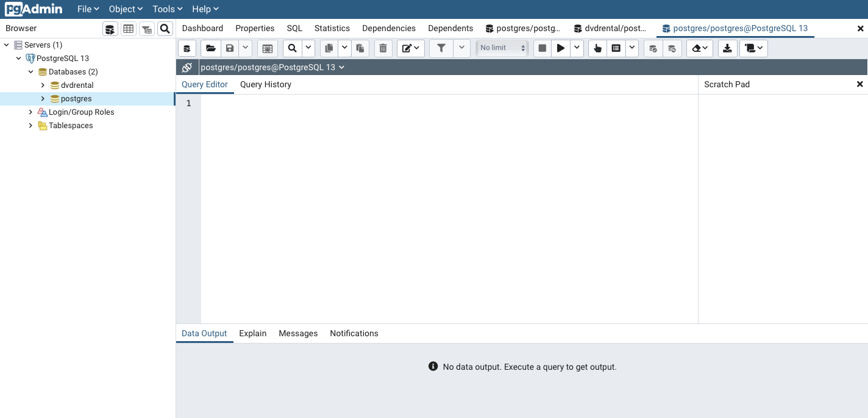Switch to the Notifications output tab

pyautogui.click(x=354, y=333)
